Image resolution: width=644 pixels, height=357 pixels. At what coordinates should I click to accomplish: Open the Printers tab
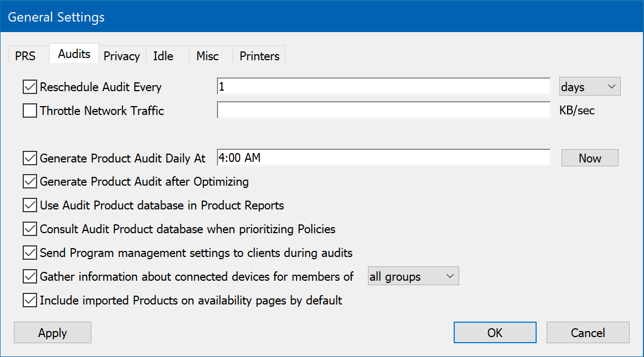[259, 56]
